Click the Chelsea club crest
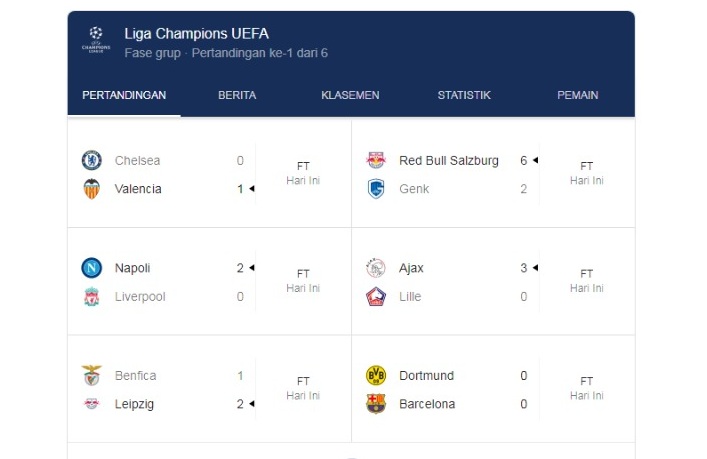This screenshot has width=707, height=459. point(92,160)
